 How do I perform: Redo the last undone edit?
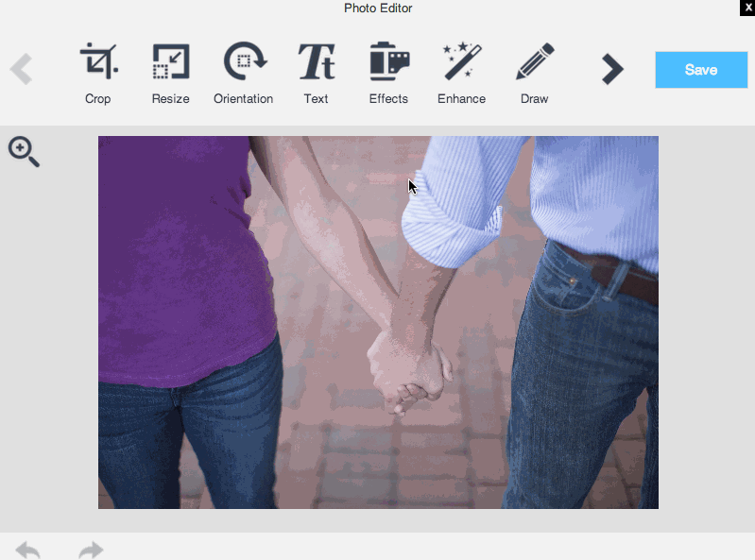point(91,550)
